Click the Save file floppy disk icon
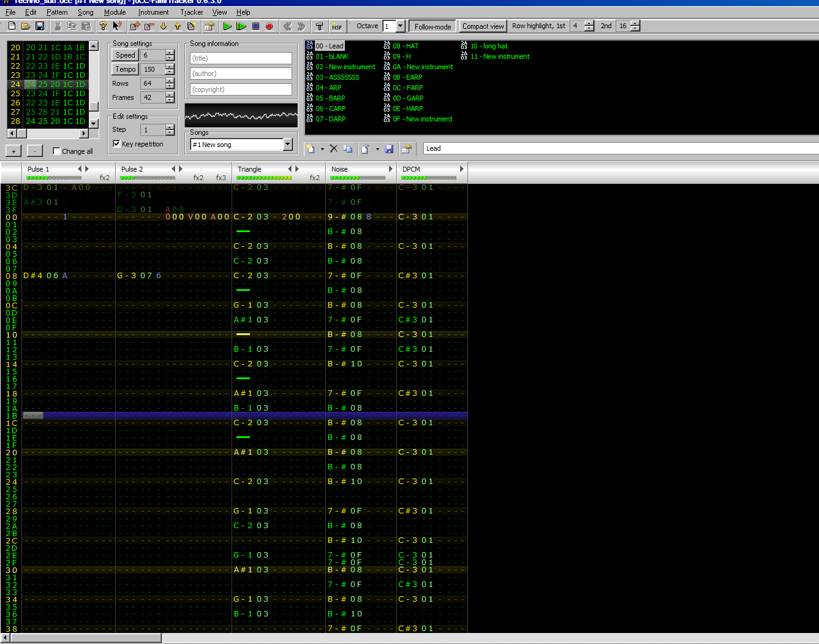Screen dimensions: 819x644 pyautogui.click(x=40, y=26)
